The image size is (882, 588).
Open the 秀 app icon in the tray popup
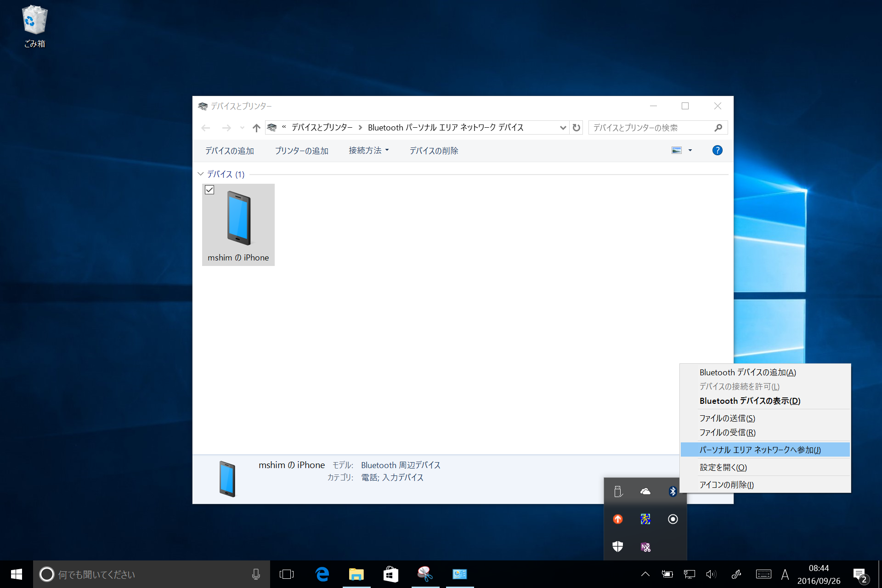point(645,519)
